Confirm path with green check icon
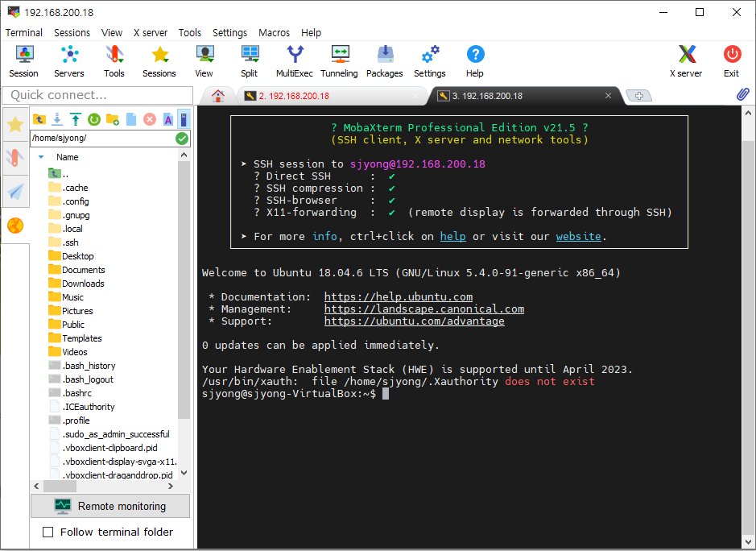 tap(182, 139)
